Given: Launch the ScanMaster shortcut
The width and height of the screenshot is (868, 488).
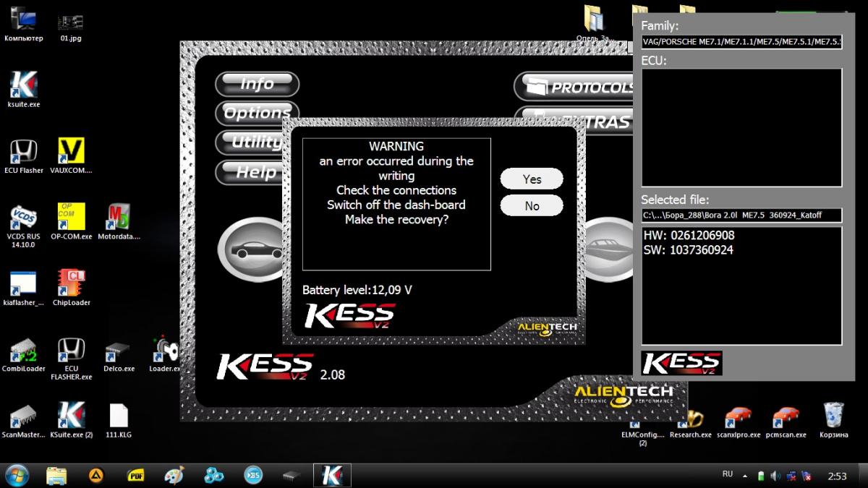Looking at the screenshot, I should click(x=23, y=420).
